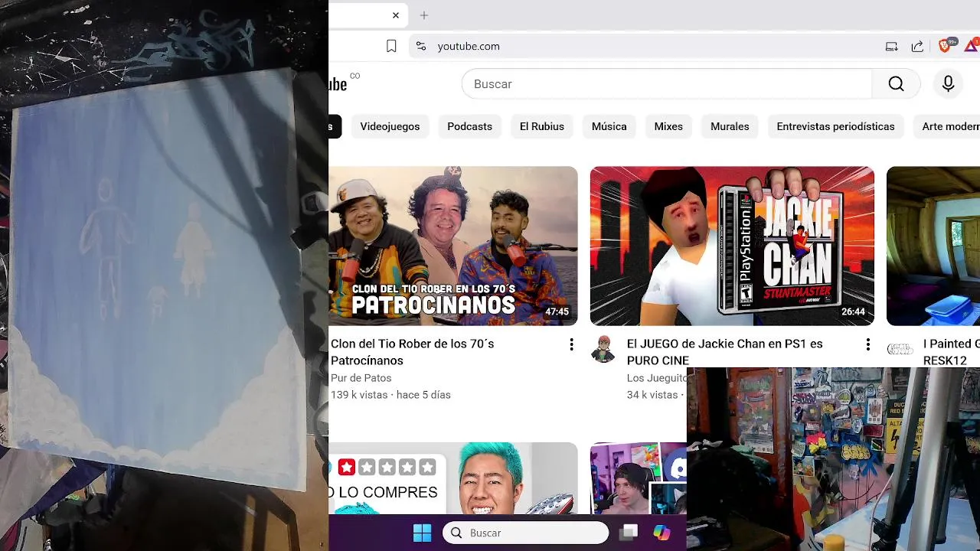Open the Discord streamer video thumbnail
The height and width of the screenshot is (551, 980).
pos(638,478)
